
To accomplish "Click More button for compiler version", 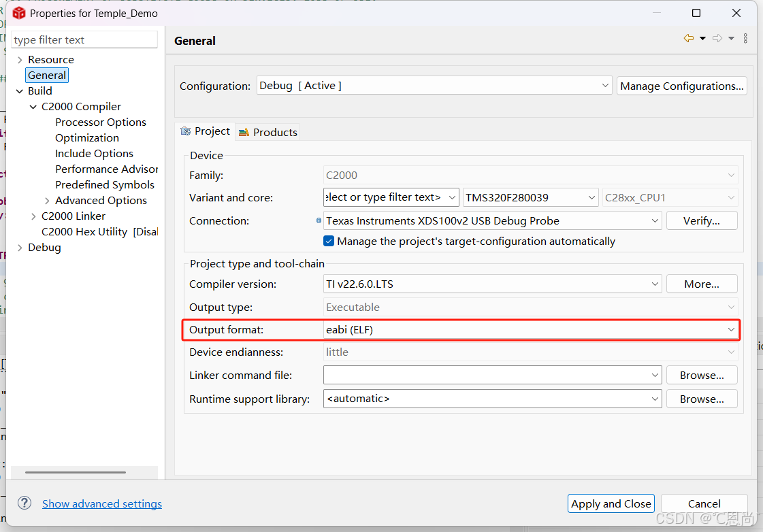I will point(702,284).
